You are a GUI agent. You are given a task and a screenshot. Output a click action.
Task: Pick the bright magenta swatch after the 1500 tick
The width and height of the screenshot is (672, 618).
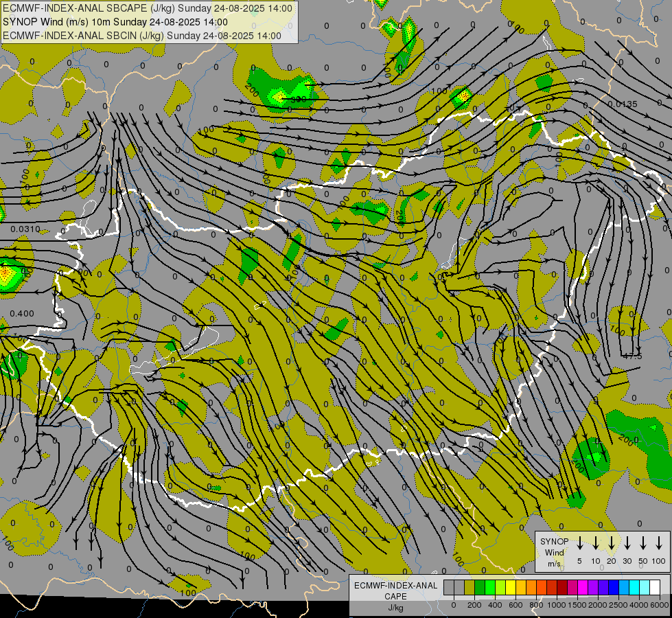(x=583, y=587)
